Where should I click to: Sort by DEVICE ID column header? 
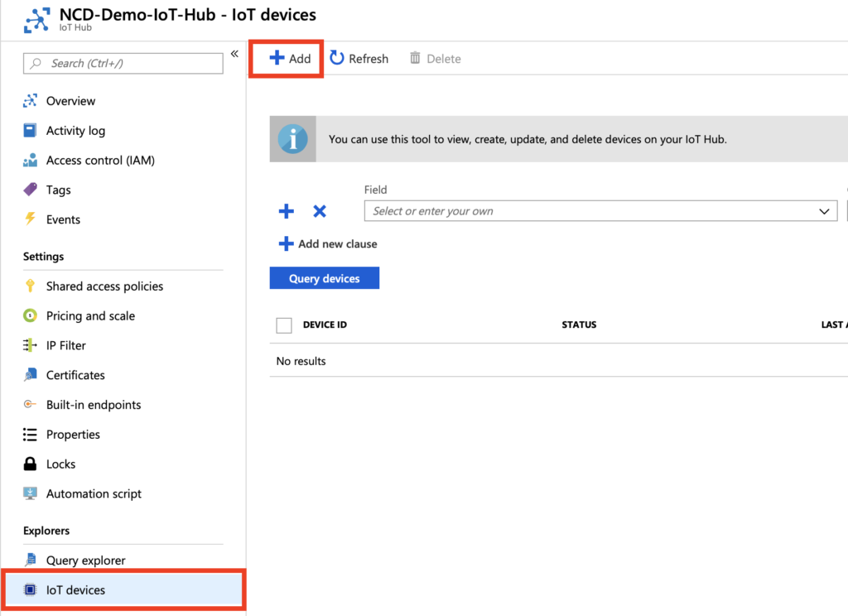[x=325, y=325]
